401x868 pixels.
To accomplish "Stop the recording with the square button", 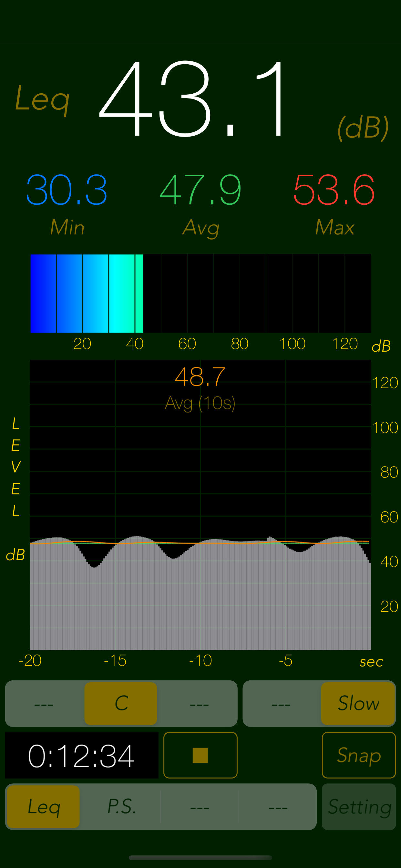I will tap(200, 755).
